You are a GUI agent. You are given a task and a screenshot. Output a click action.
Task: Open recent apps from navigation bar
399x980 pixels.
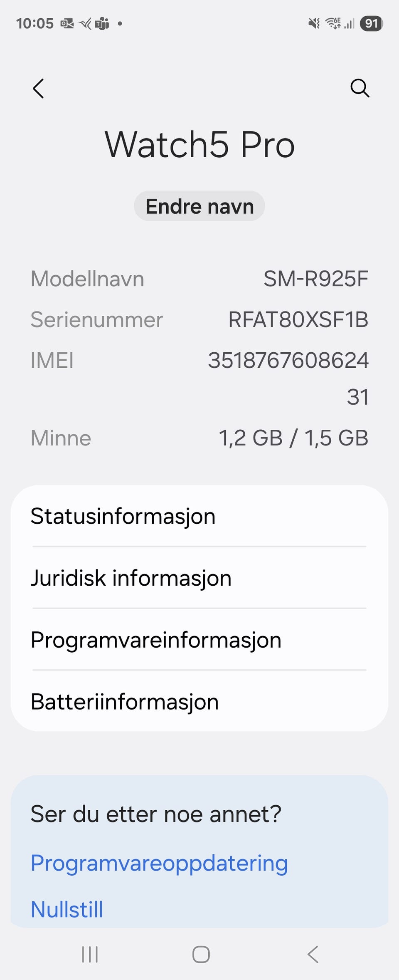click(90, 954)
